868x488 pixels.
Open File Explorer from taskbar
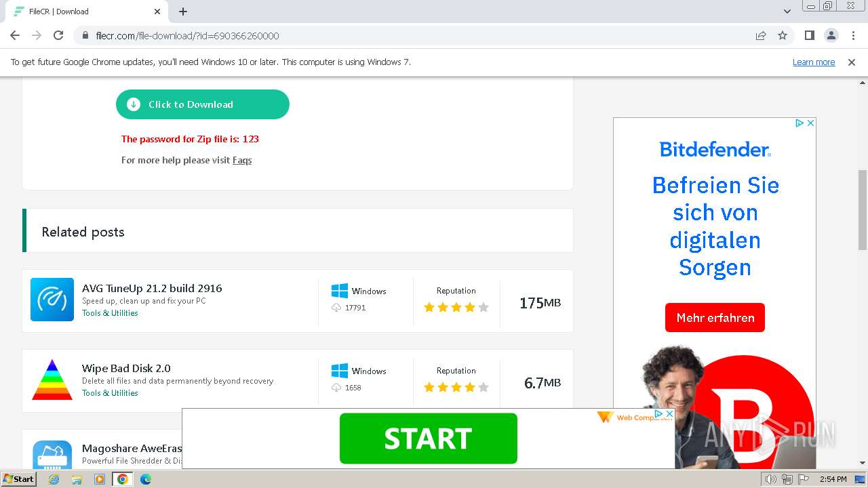pos(77,479)
